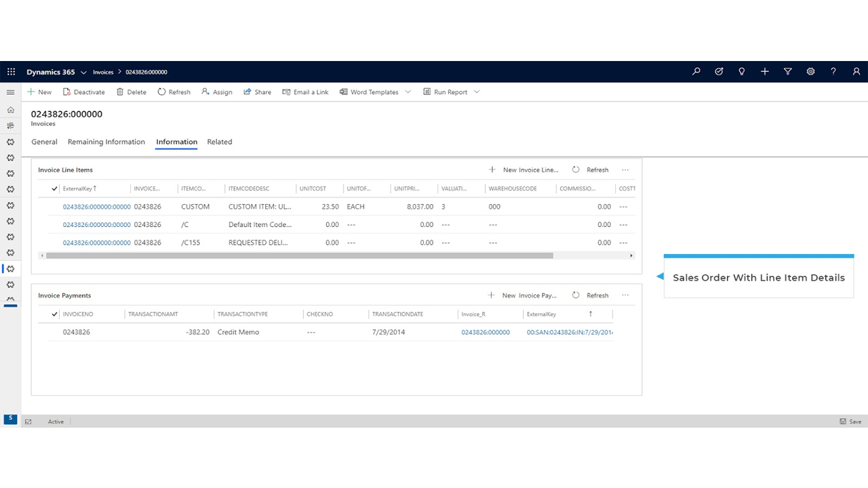The image size is (868, 488).
Task: Click the line items horizontal scrollbar thumb
Action: coord(300,256)
